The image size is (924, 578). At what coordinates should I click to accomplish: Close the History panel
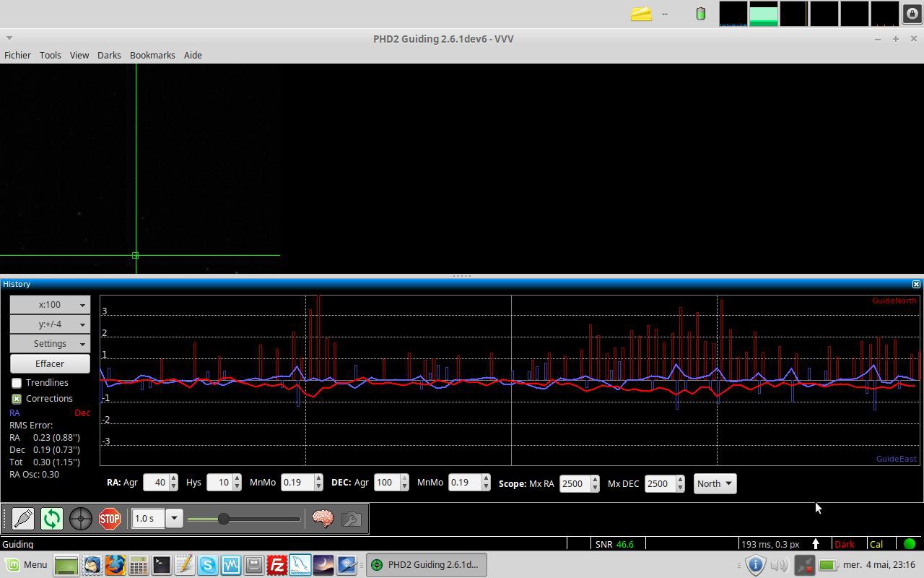916,284
